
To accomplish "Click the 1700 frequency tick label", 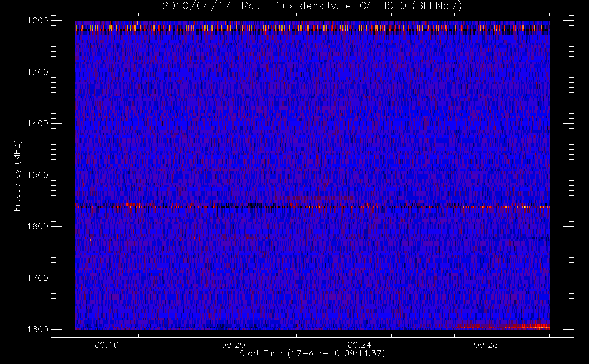I will coord(38,278).
